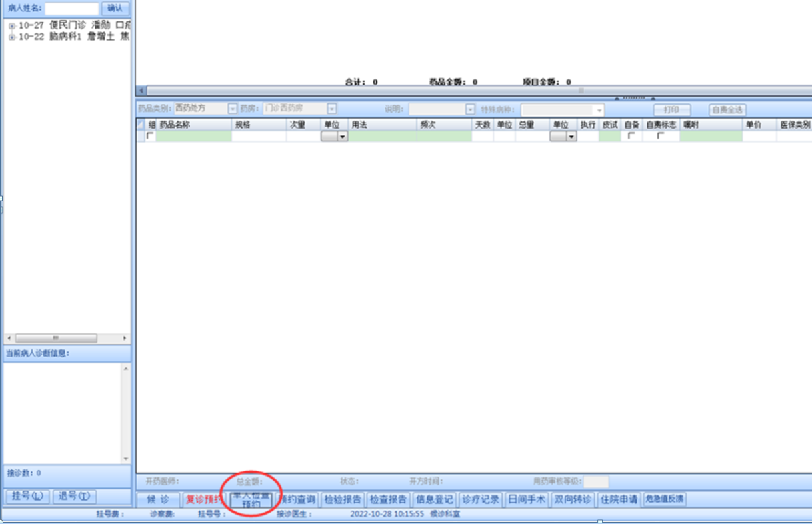
Task: Click the 频次 cell in the first row
Action: pyautogui.click(x=445, y=136)
